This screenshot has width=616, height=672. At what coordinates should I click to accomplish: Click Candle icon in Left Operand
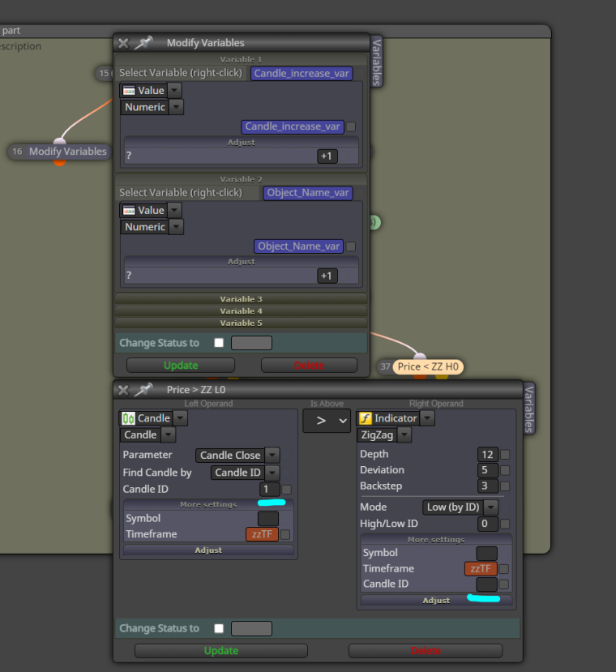click(x=128, y=418)
